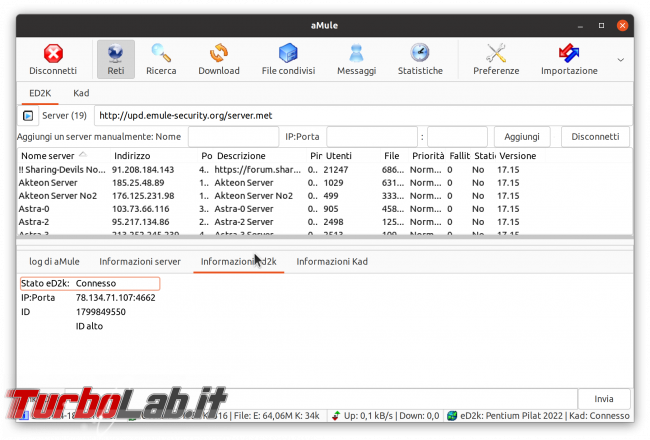Open the Ricerca search page
The image size is (650, 440).
161,59
